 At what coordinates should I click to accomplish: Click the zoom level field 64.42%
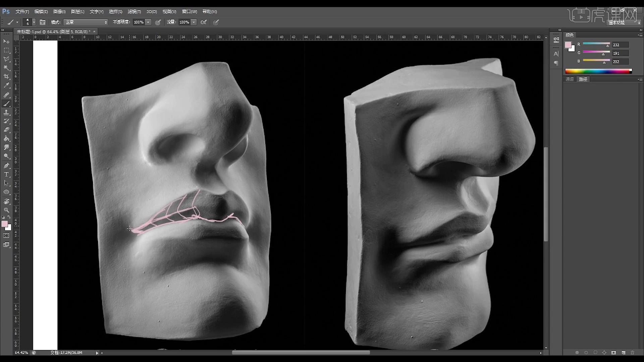point(21,353)
